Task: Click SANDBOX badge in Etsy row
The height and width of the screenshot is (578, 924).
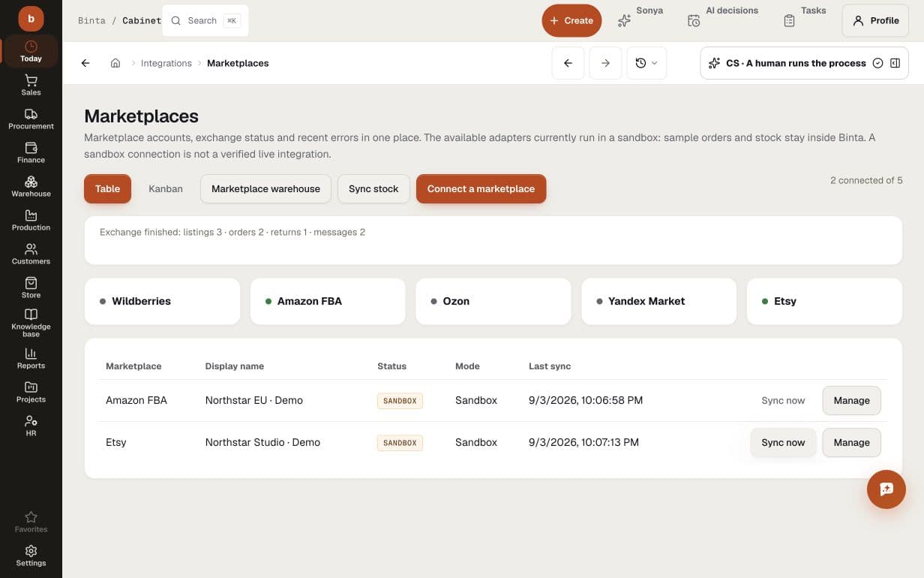Action: [400, 443]
